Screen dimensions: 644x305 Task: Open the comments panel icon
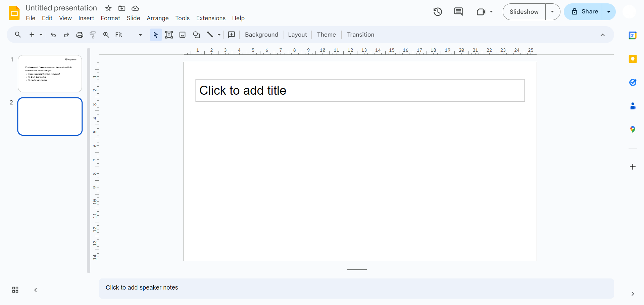click(x=458, y=12)
